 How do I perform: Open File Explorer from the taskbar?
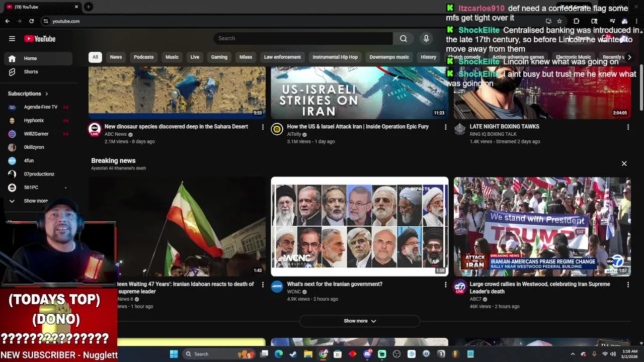click(x=308, y=354)
